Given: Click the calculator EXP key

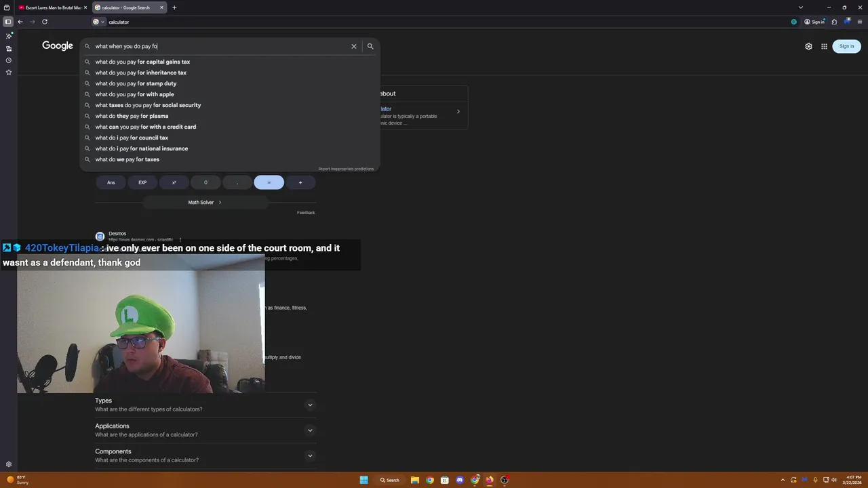Looking at the screenshot, I should (x=142, y=182).
